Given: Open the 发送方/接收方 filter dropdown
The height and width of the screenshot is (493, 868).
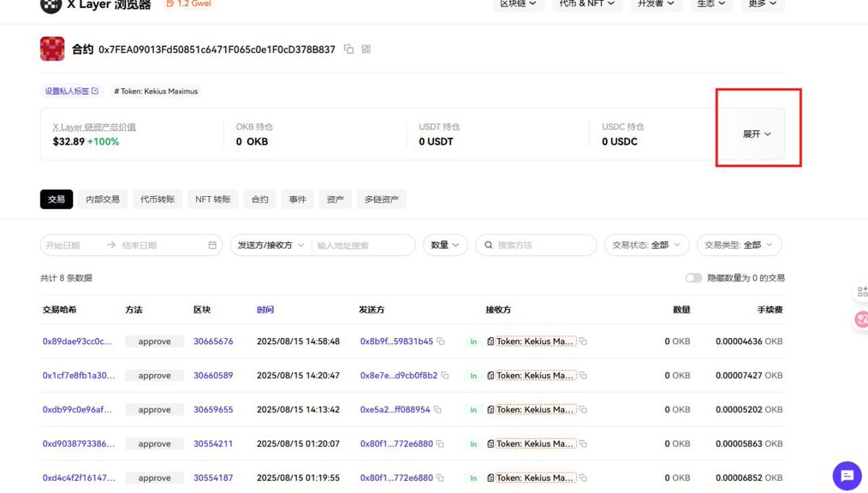Looking at the screenshot, I should [x=271, y=245].
